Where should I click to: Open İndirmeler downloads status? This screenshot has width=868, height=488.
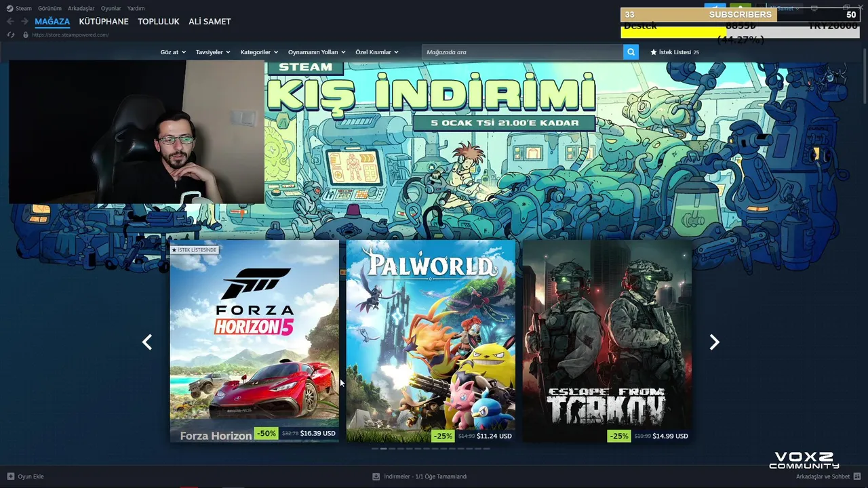point(425,476)
